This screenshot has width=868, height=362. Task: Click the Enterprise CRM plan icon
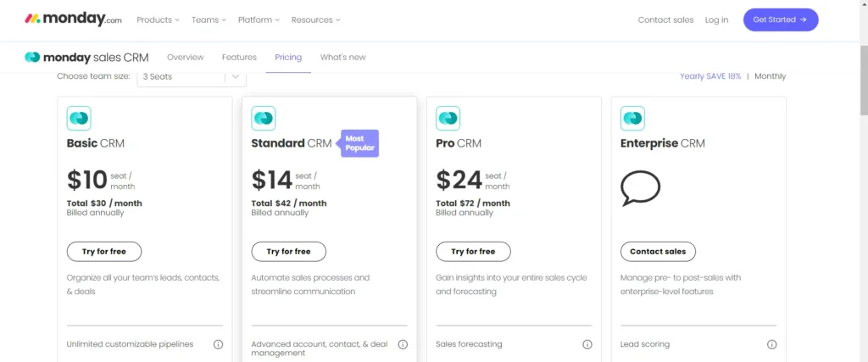(632, 118)
